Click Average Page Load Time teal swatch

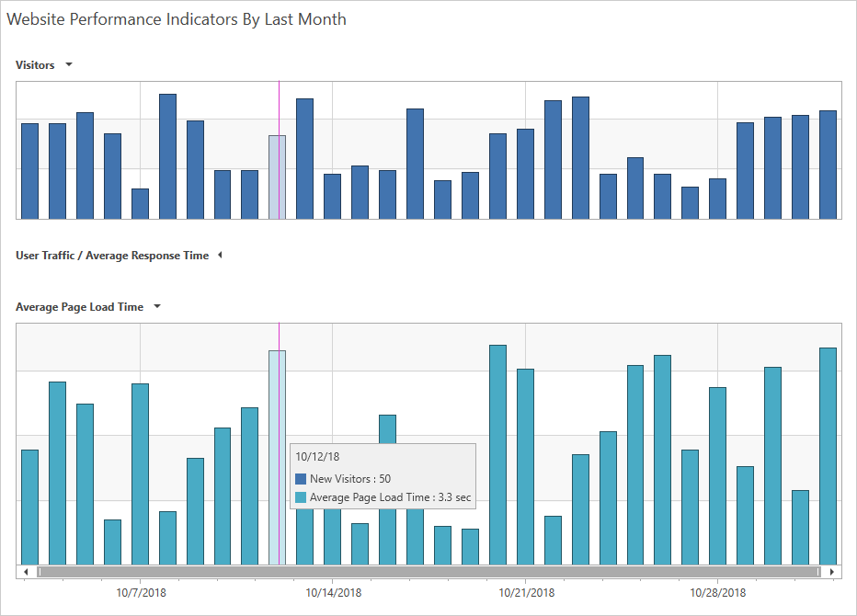pos(301,497)
